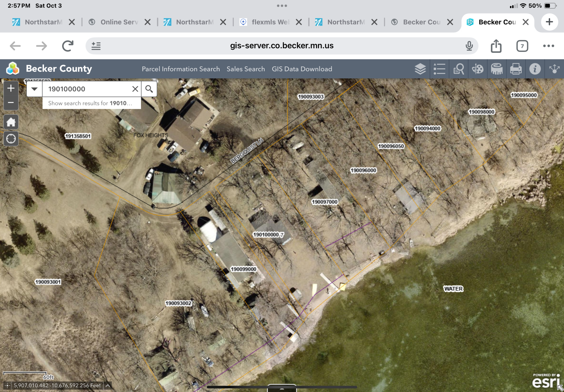564x392 pixels.
Task: Open the About info widget
Action: pos(535,69)
